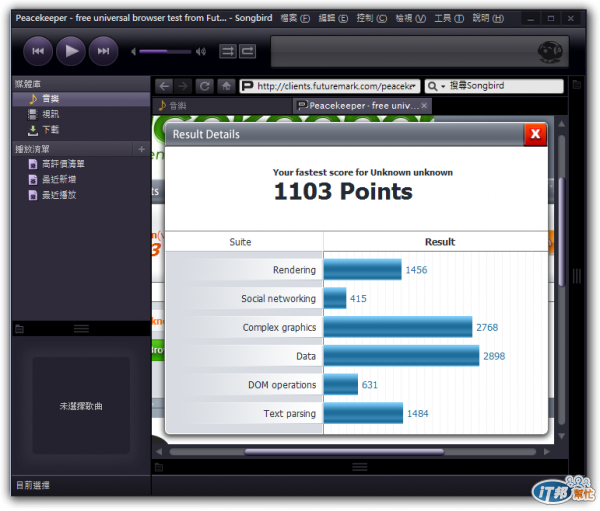Image resolution: width=600 pixels, height=511 pixels.
Task: Click the horizontal scrollbar right arrow
Action: click(547, 452)
